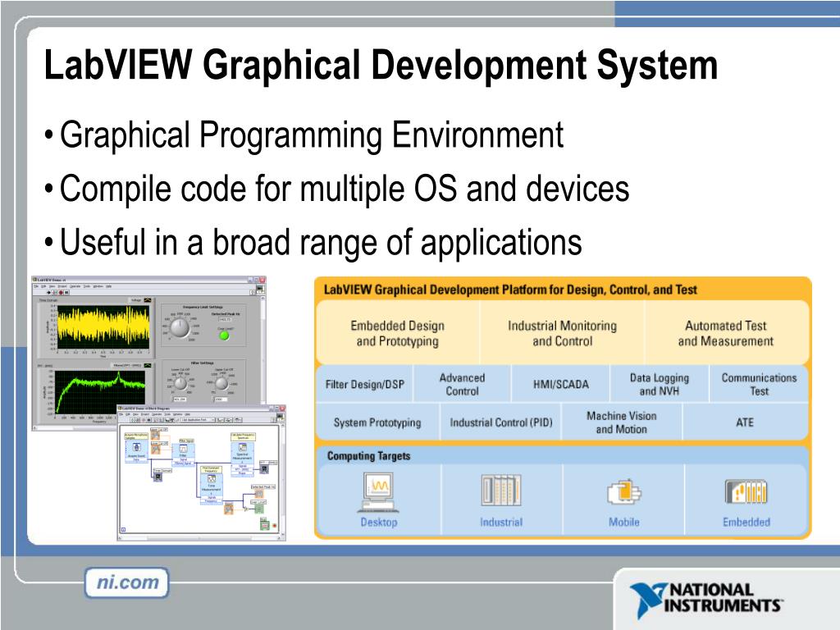The height and width of the screenshot is (630, 840).
Task: Open Help menu in LabVIEW Demo front panel
Action: click(109, 286)
